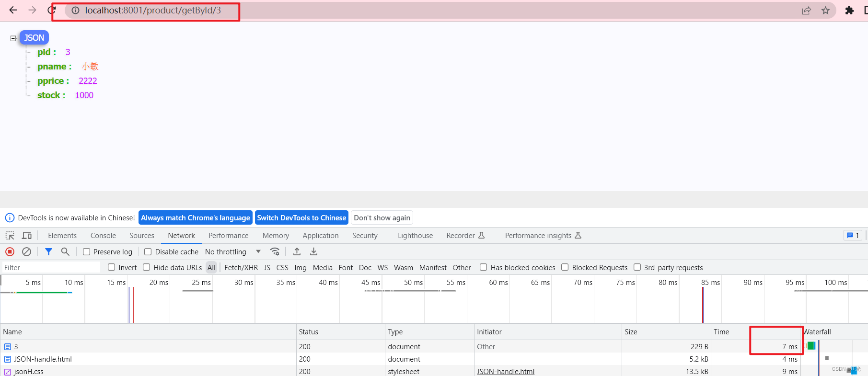Check 3rd-party requests filter
868x376 pixels.
[637, 267]
